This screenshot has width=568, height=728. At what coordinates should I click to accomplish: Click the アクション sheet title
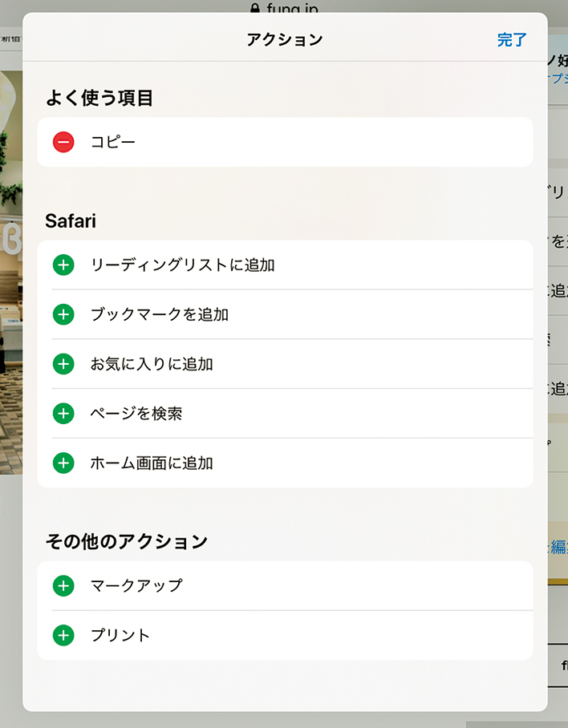click(284, 39)
